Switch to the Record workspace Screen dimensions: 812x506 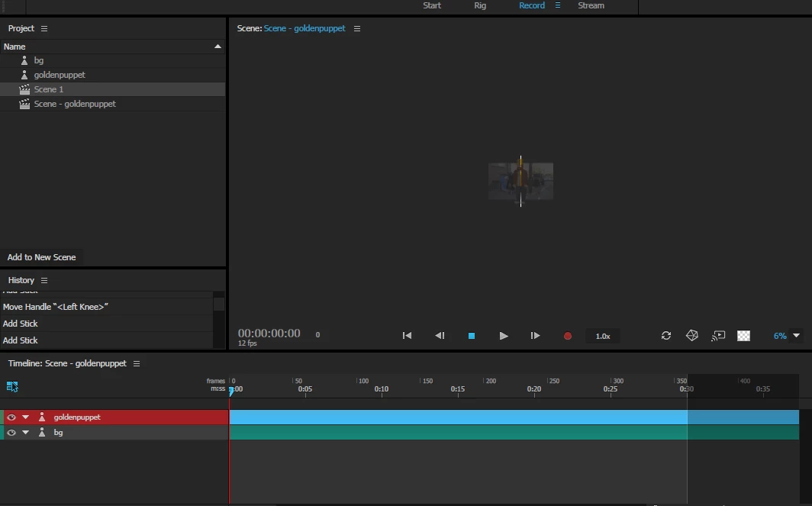point(532,5)
